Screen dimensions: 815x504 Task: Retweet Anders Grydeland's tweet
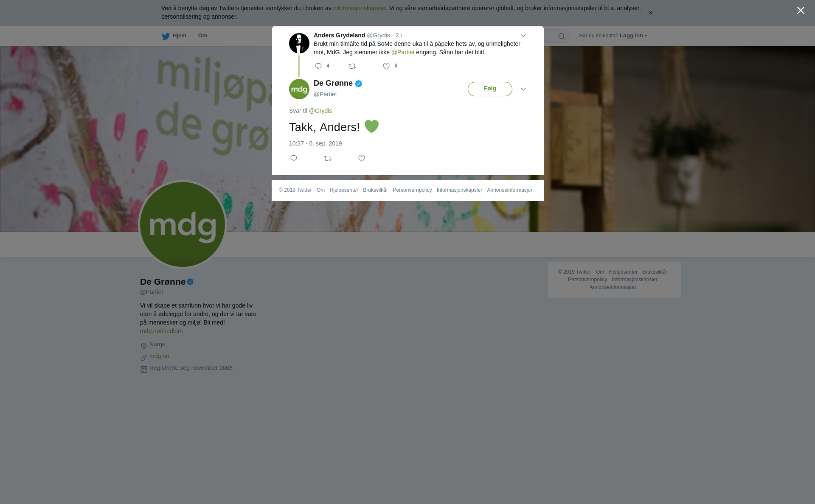click(x=352, y=66)
